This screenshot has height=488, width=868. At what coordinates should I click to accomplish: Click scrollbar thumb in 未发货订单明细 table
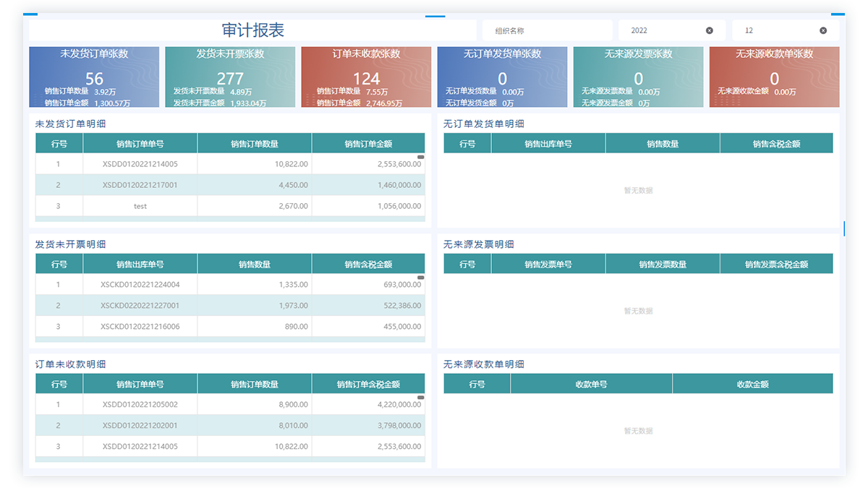point(421,157)
